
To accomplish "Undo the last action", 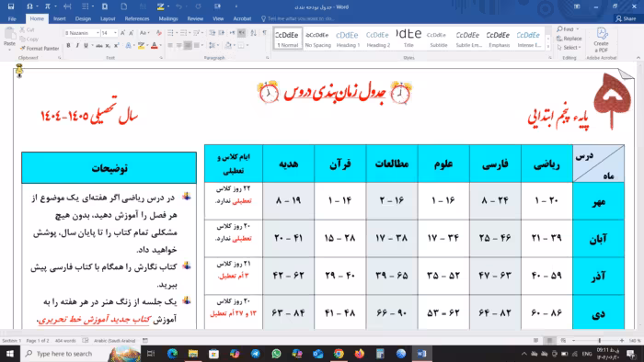I will point(178,6).
